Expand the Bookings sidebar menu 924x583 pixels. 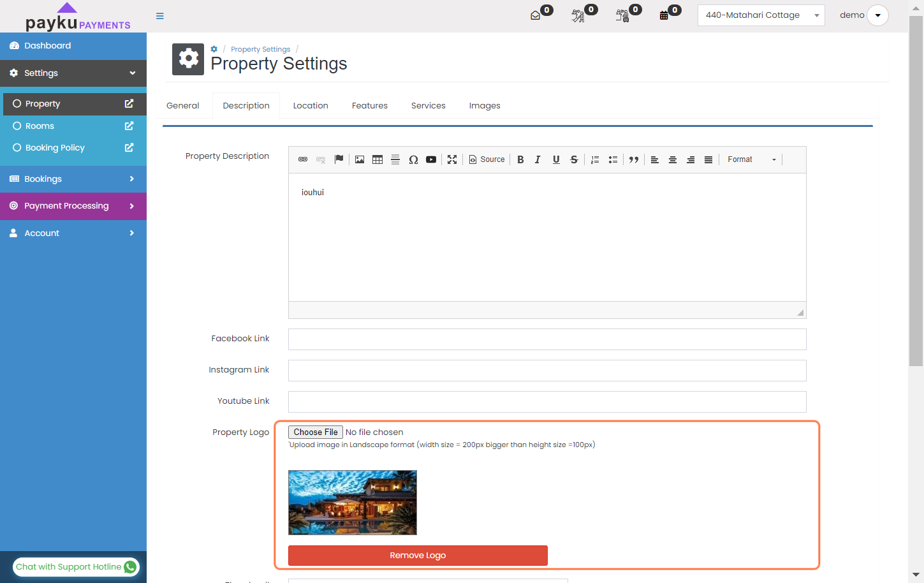point(73,179)
